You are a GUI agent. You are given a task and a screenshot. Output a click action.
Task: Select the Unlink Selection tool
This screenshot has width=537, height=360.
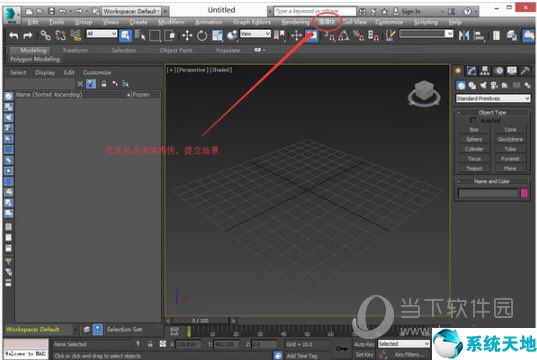point(60,35)
